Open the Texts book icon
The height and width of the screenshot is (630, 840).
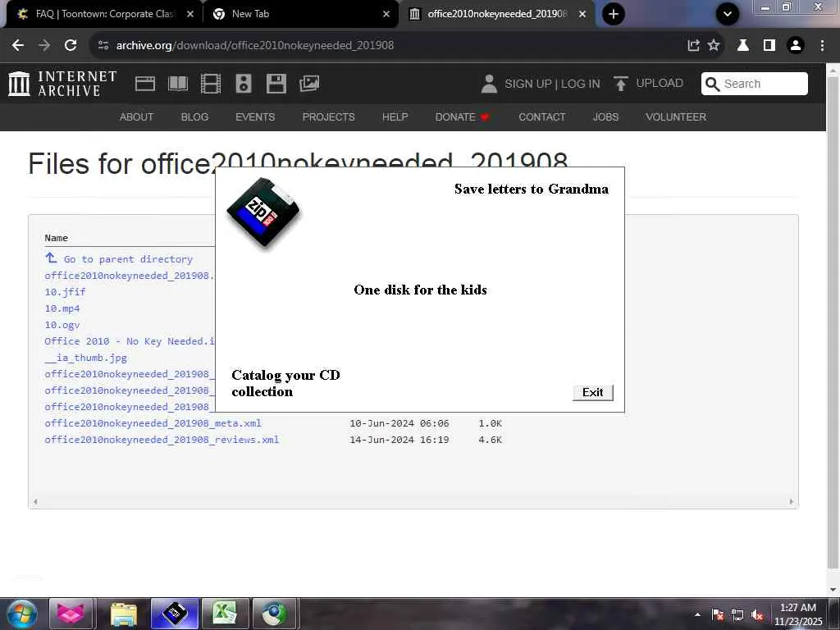tap(178, 84)
